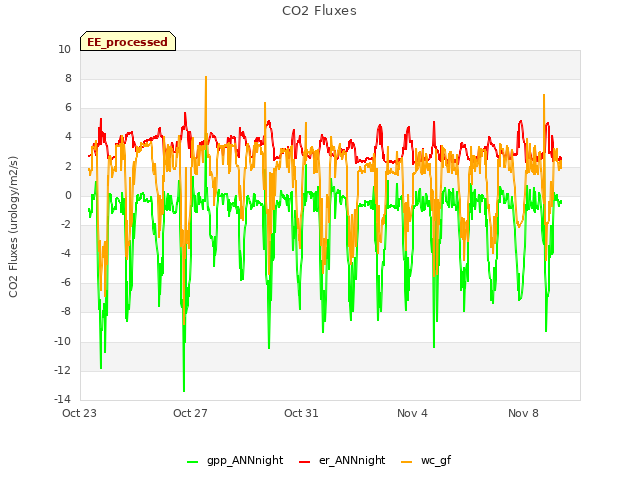Viewport: 640px width, 480px height.
Task: Click the EE_processed label tag
Action: 128,41
